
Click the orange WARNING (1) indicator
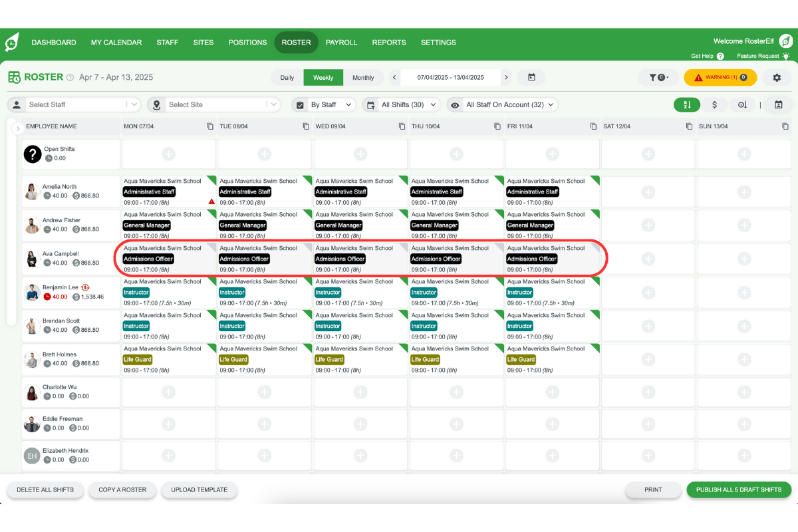(720, 77)
